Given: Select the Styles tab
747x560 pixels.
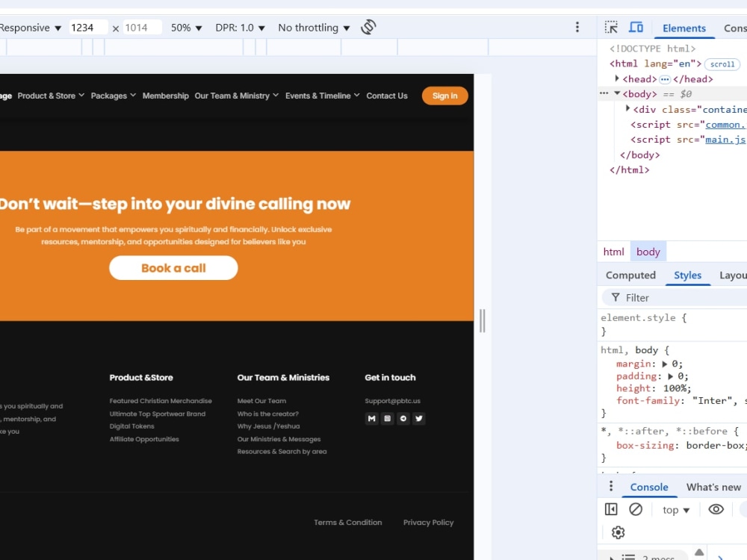Looking at the screenshot, I should point(687,276).
